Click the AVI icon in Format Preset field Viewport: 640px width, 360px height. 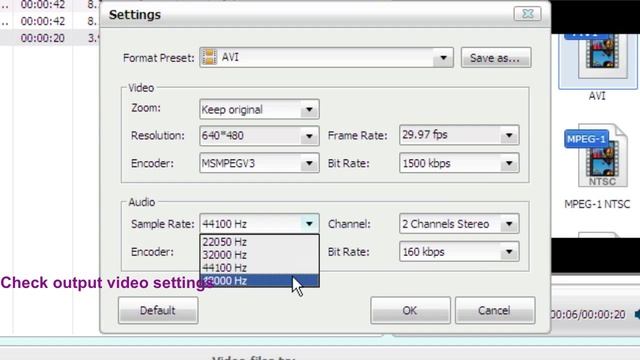(x=209, y=57)
